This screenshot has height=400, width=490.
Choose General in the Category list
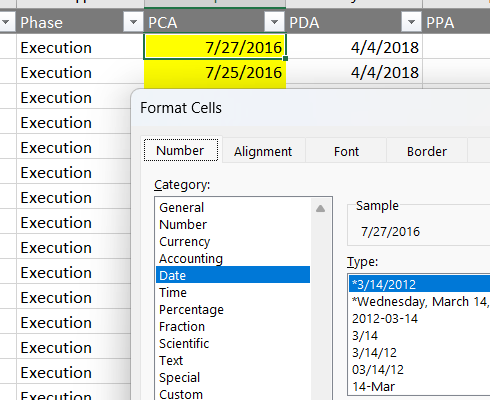pos(182,207)
